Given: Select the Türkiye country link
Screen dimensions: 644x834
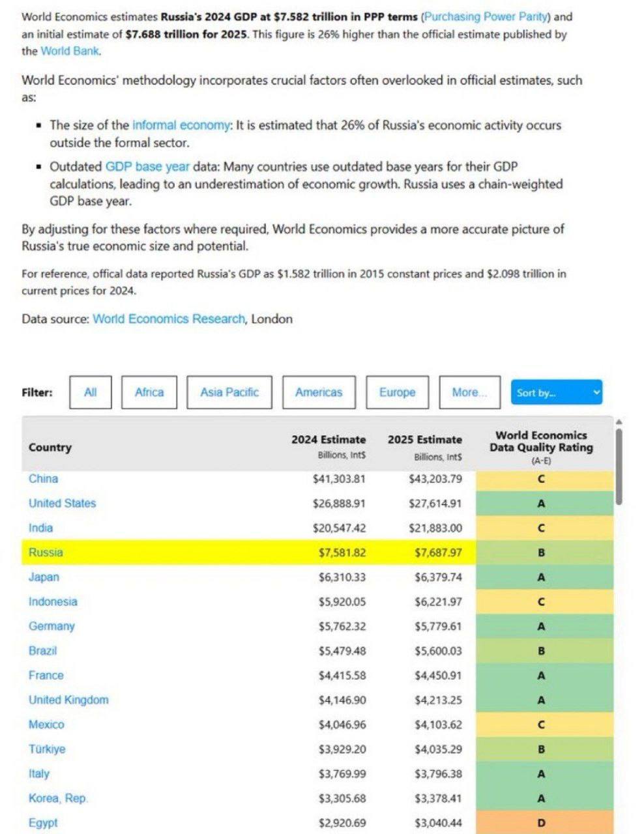Looking at the screenshot, I should (47, 749).
